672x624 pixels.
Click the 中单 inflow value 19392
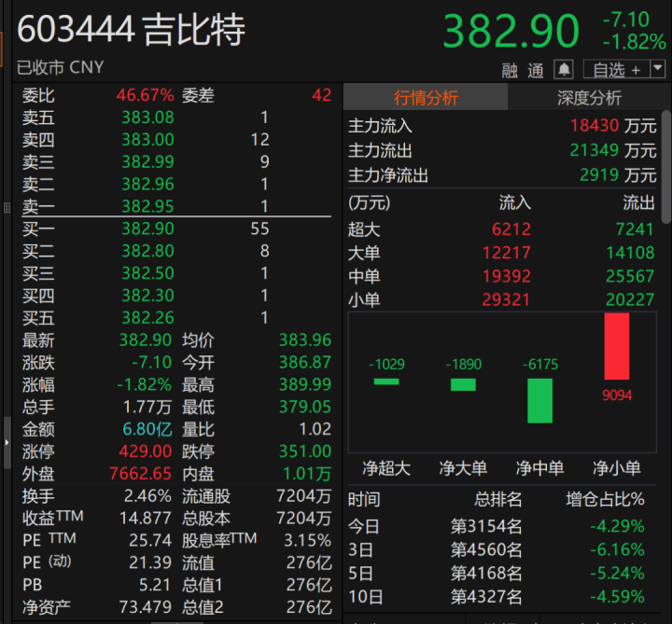(507, 277)
